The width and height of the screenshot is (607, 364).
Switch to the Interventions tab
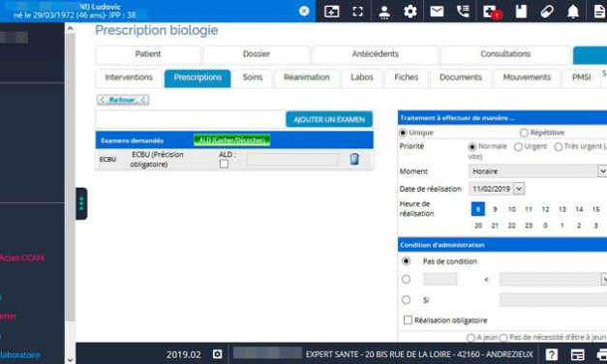pos(129,77)
